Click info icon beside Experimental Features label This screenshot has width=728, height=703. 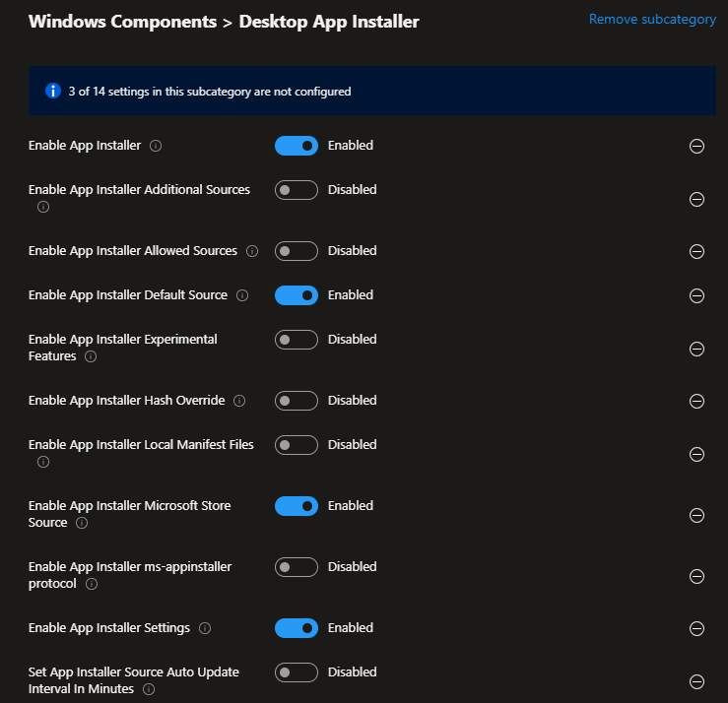pyautogui.click(x=91, y=356)
